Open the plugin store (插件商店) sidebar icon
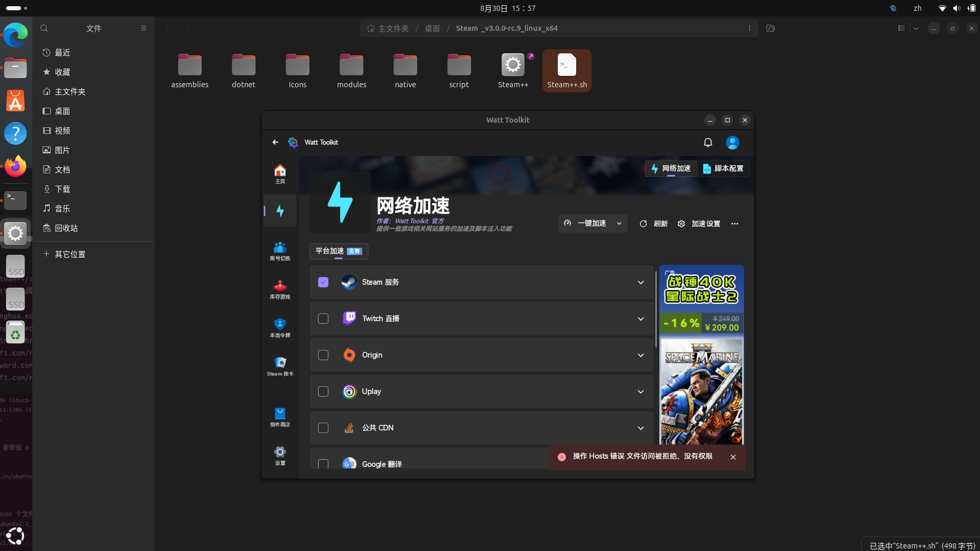Viewport: 980px width, 551px height. [280, 417]
